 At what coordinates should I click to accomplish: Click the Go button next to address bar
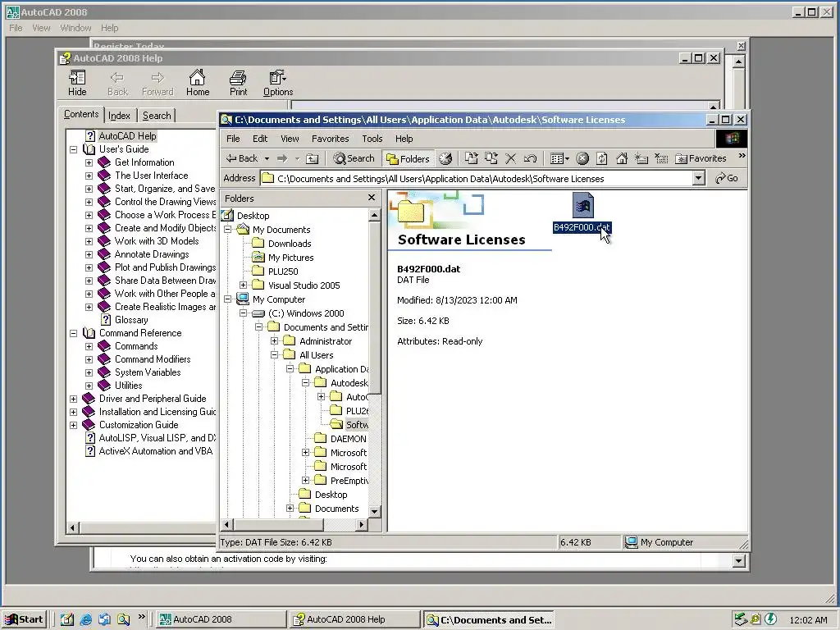coord(727,178)
